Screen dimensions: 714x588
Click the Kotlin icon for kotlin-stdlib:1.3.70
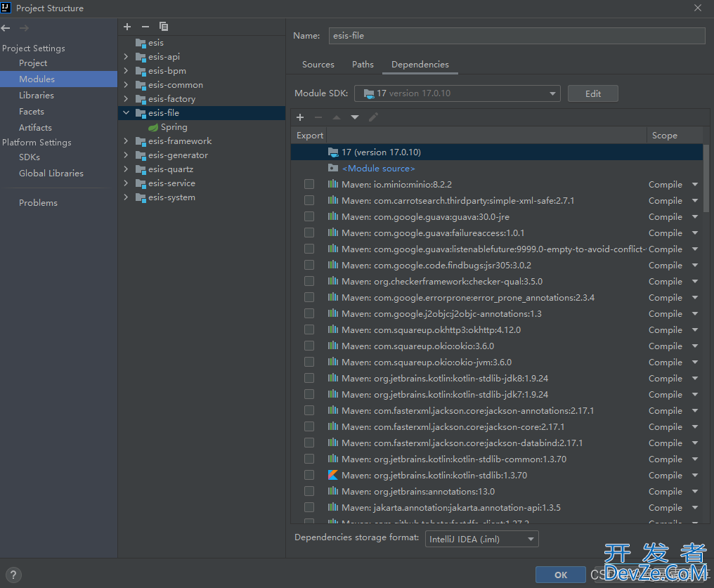pos(333,475)
